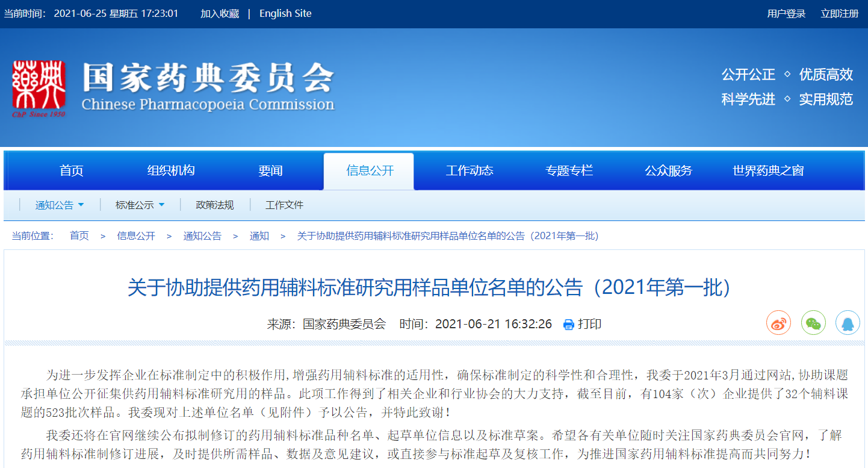
Task: Go to the 专题专栏 tab
Action: [x=569, y=171]
